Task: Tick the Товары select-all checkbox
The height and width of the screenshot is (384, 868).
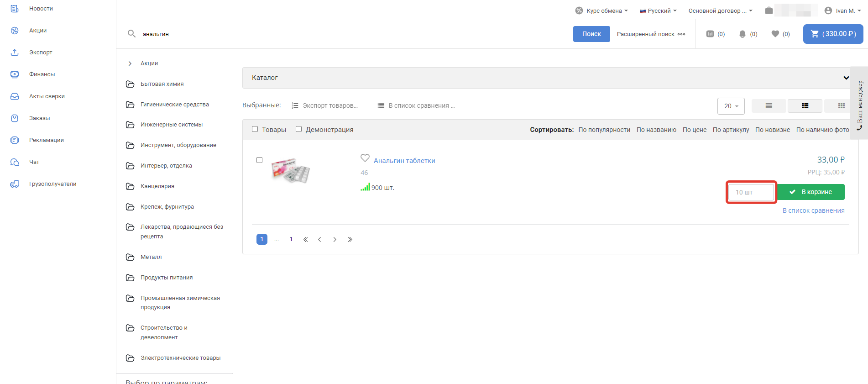Action: pos(255,129)
